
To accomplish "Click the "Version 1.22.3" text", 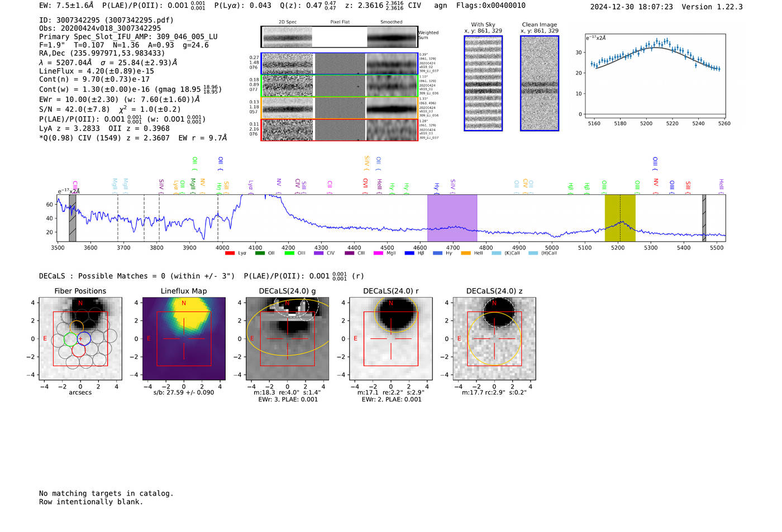I will pos(712,7).
